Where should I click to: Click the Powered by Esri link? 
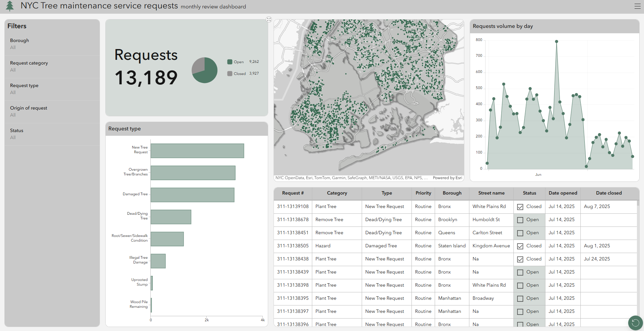point(448,178)
